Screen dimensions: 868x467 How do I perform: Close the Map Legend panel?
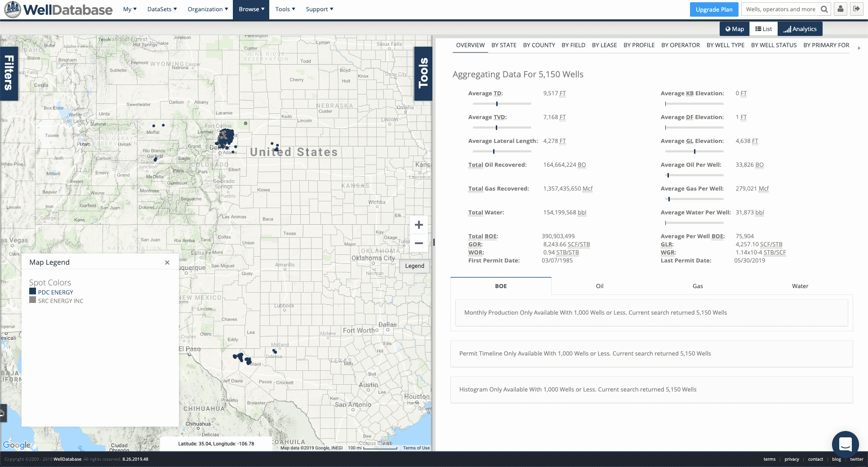click(x=167, y=262)
